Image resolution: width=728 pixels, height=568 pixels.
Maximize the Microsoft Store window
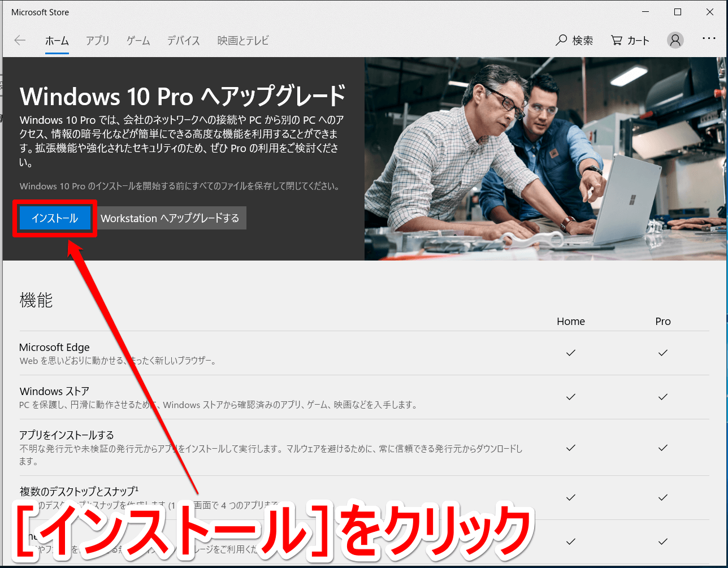pyautogui.click(x=678, y=12)
